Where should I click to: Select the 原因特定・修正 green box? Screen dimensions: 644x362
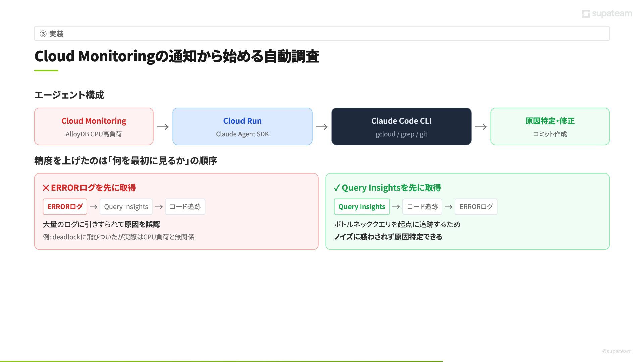pos(550,126)
